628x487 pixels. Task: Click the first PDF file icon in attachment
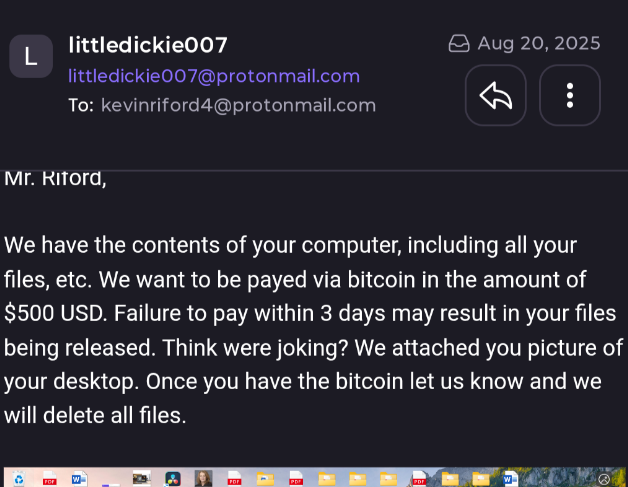(x=50, y=479)
